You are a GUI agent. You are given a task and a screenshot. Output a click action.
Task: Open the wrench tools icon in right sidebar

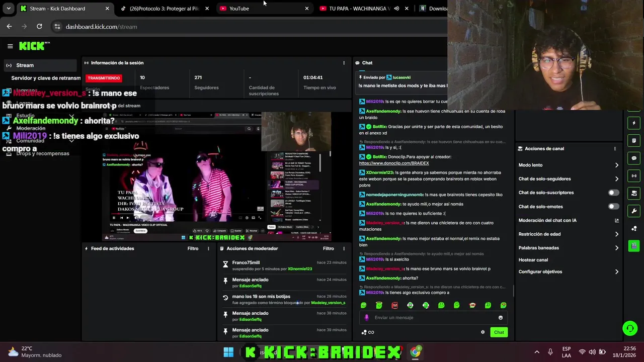[x=634, y=211]
